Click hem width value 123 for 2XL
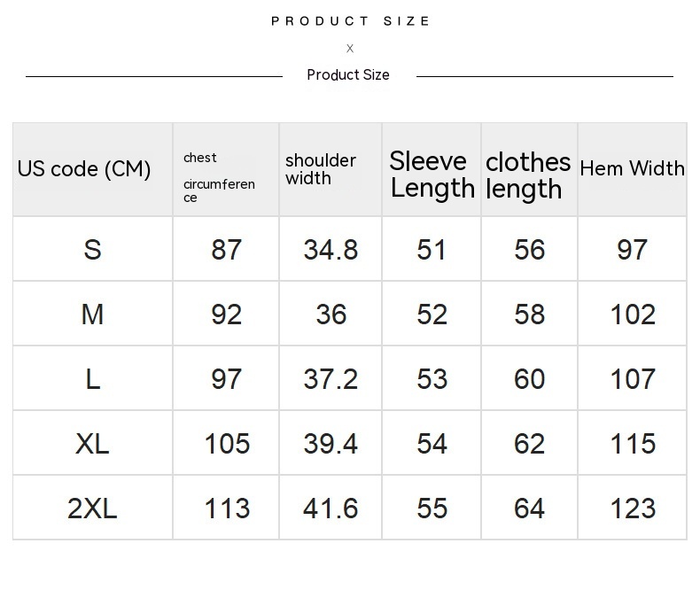700x590 pixels. point(633,508)
